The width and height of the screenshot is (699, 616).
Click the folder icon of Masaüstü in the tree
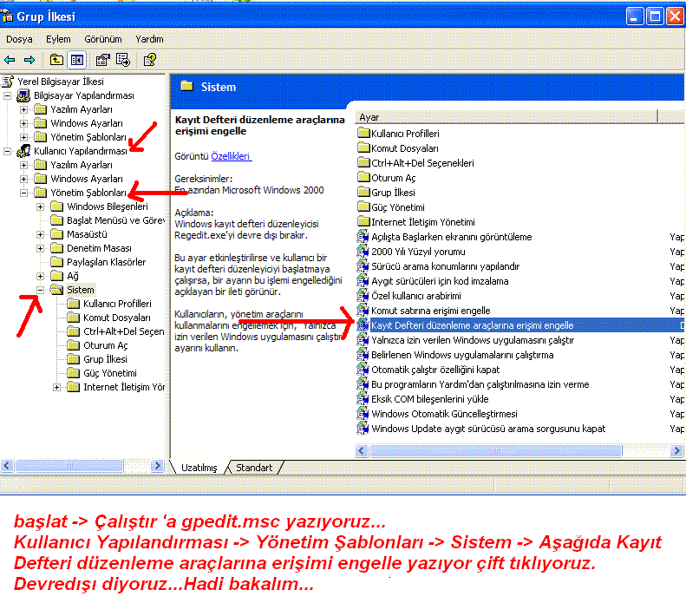(56, 234)
